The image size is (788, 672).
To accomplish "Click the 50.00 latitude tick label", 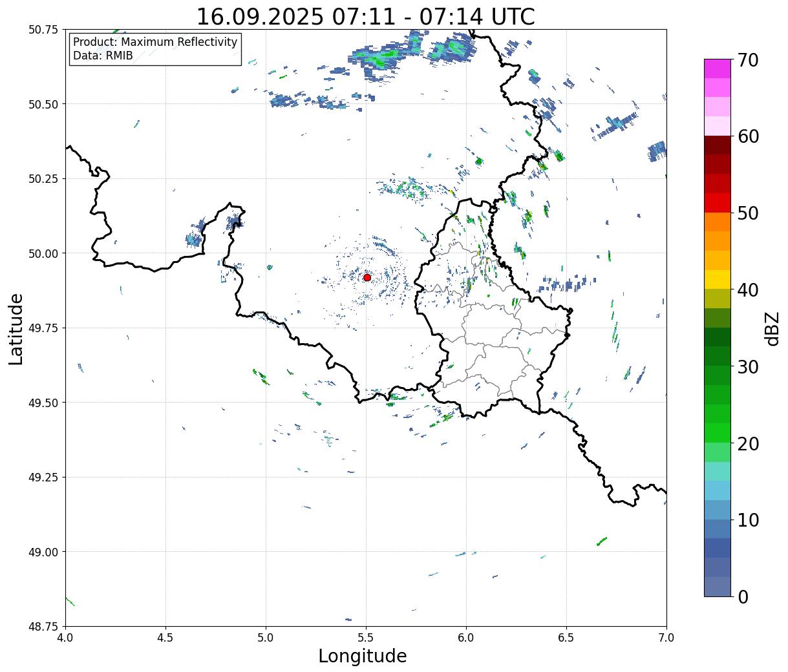I will click(43, 253).
